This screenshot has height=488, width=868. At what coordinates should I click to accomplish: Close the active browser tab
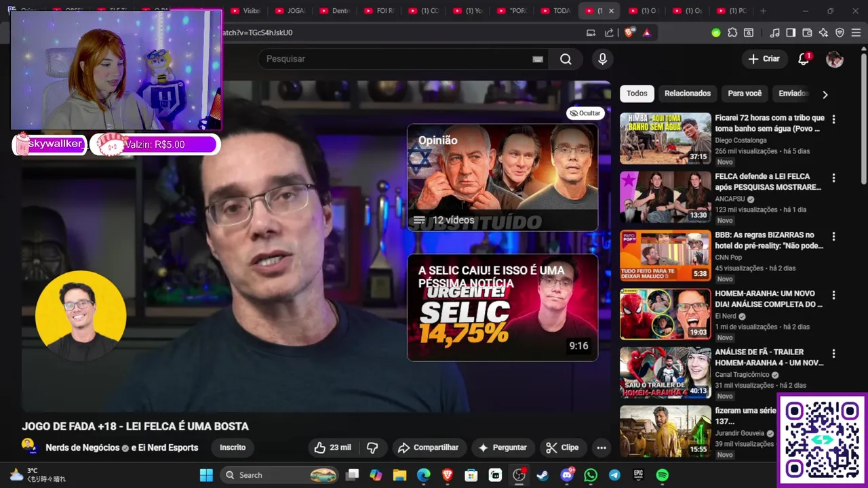611,11
